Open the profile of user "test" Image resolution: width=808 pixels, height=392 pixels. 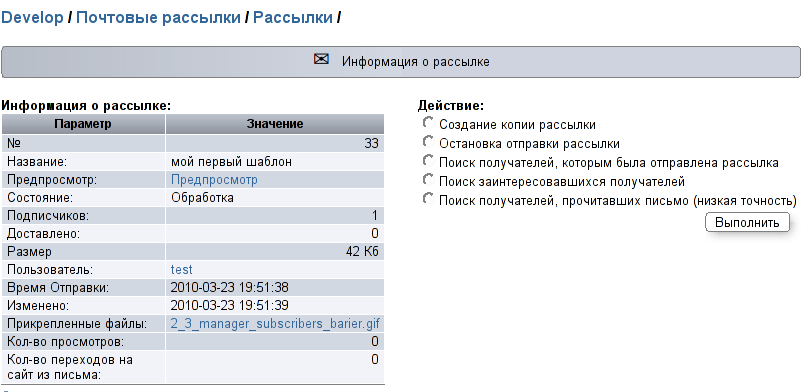(181, 269)
